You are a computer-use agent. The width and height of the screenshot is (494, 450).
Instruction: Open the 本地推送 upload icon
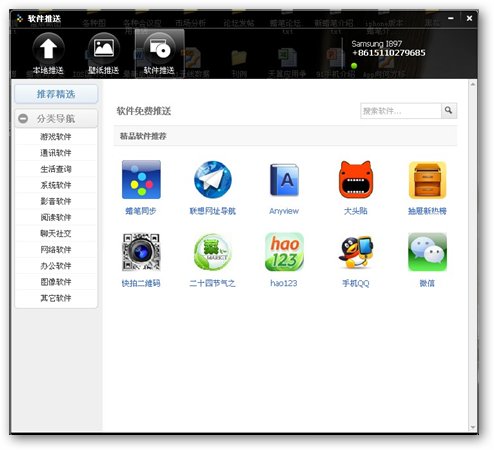pos(48,49)
